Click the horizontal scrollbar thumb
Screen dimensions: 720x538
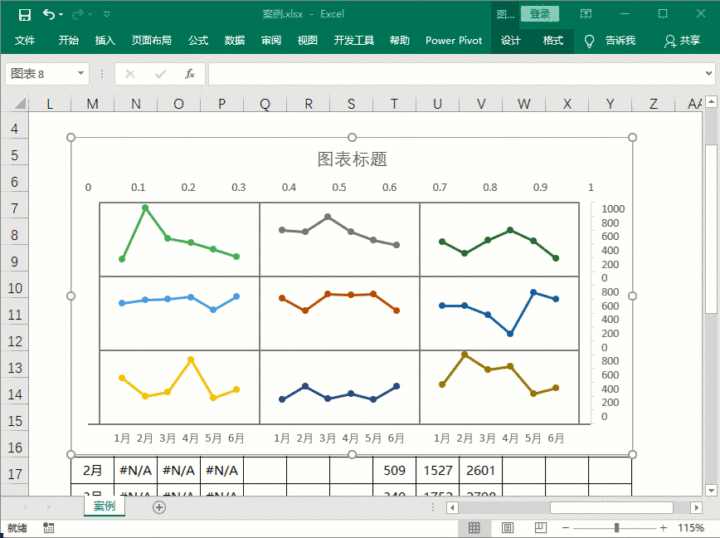(x=612, y=507)
